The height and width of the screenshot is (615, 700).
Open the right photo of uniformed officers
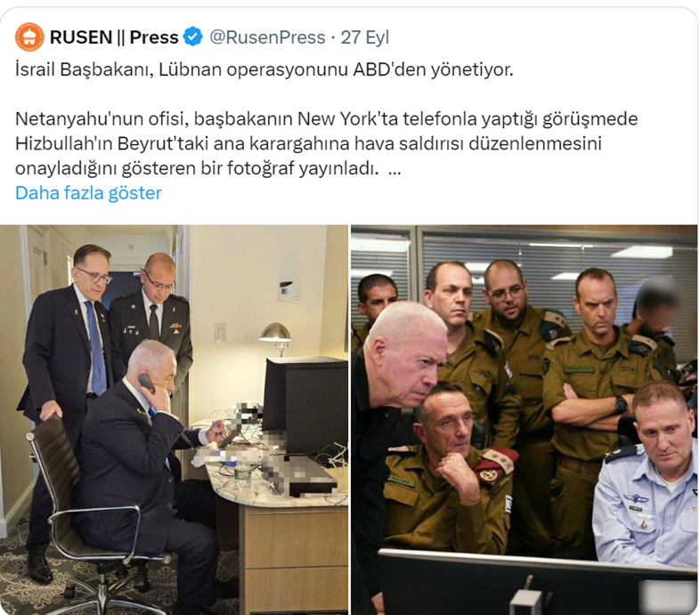525,419
